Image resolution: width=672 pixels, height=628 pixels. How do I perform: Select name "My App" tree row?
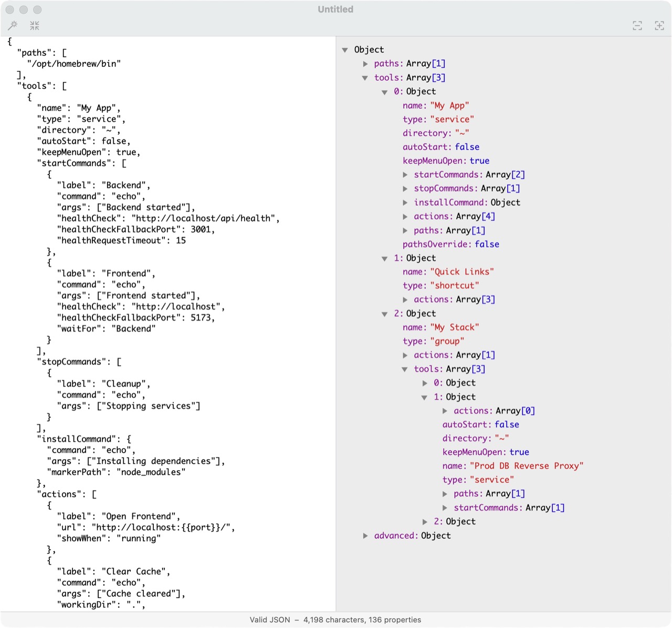pyautogui.click(x=436, y=105)
